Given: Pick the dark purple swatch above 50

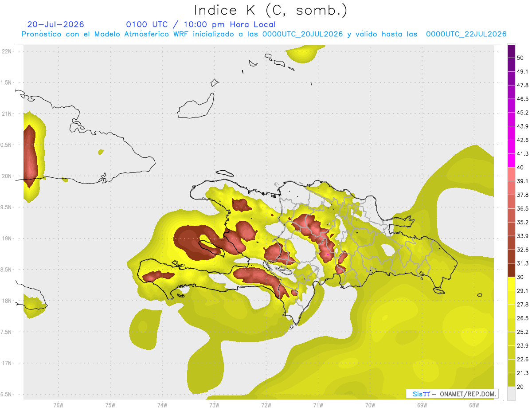Looking at the screenshot, I should [511, 51].
